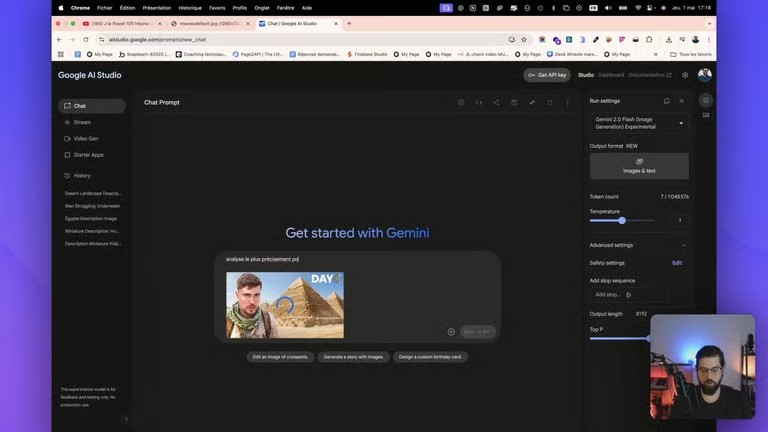Click the address bar URL
The height and width of the screenshot is (432, 768).
[x=157, y=40]
